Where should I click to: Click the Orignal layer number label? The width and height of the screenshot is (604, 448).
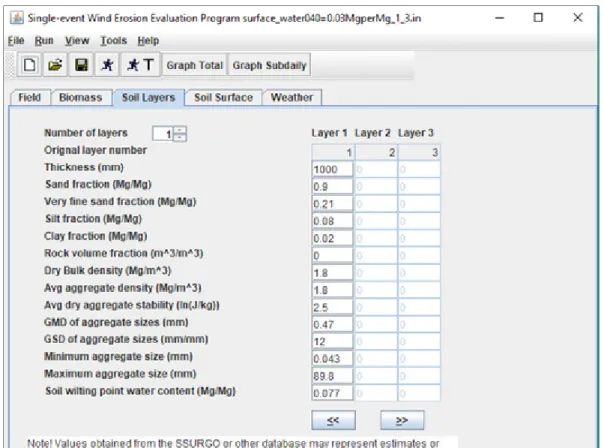point(95,150)
